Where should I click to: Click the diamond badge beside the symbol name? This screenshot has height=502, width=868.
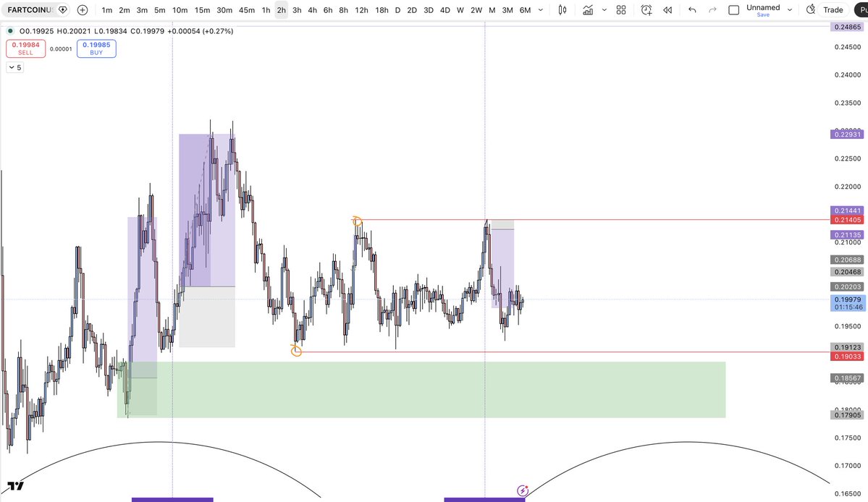[x=62, y=10]
